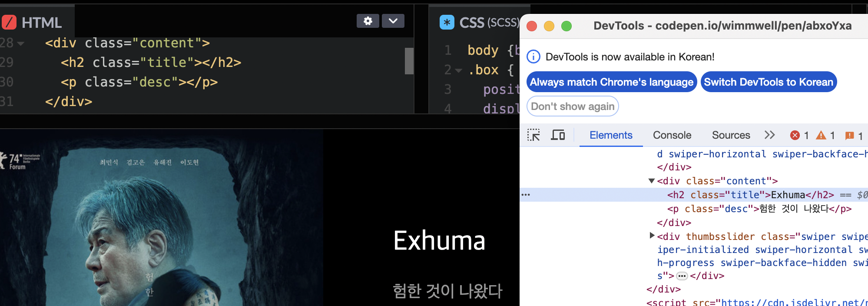Click the Exhuma title in preview
This screenshot has height=306, width=868.
coord(439,241)
